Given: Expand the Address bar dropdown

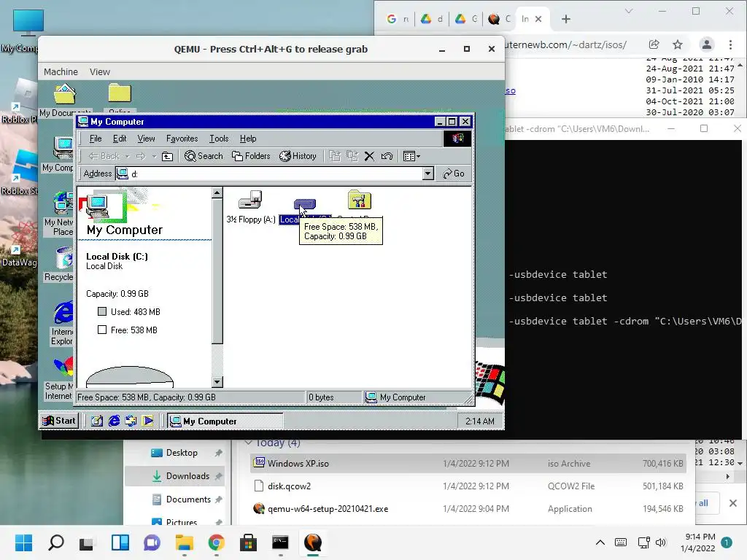Looking at the screenshot, I should 427,174.
